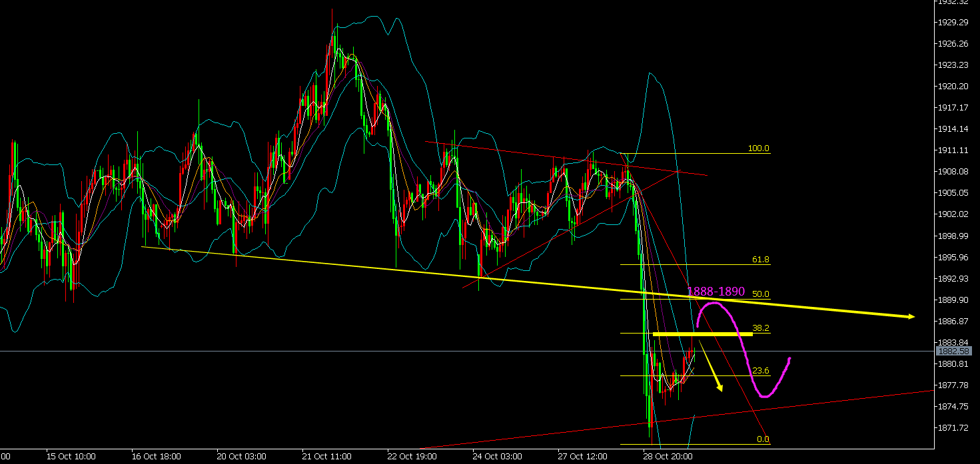Image resolution: width=980 pixels, height=464 pixels.
Task: Select the 1874.75 price scale value
Action: 952,407
